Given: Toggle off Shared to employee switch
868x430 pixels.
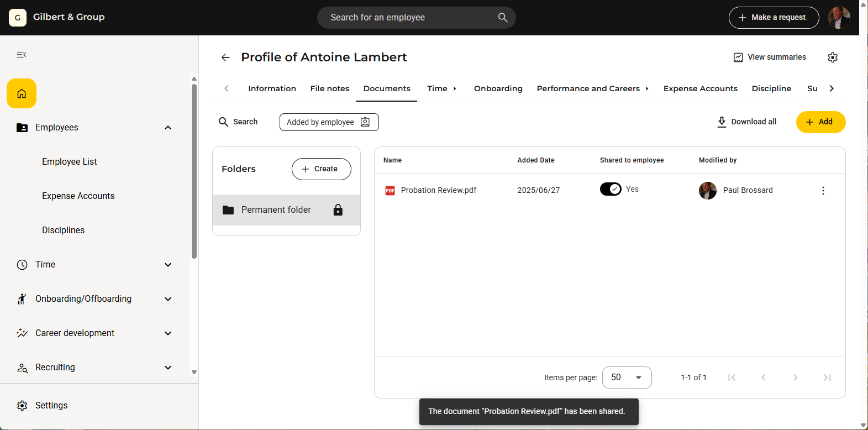Looking at the screenshot, I should point(611,189).
